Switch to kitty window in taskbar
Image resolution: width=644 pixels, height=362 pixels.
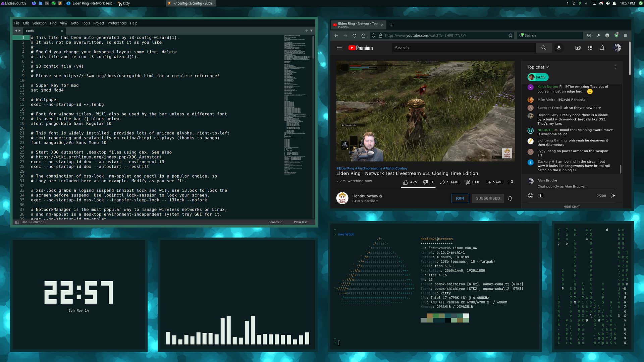pos(124,3)
